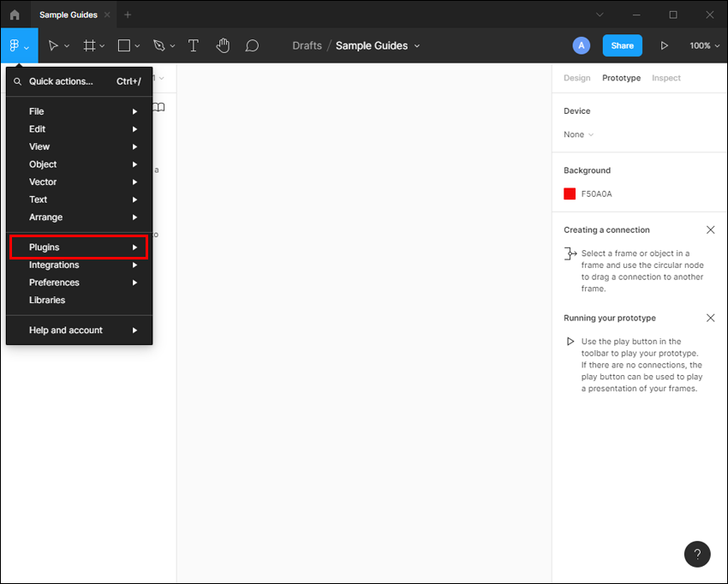Open the Plugins submenu

tap(79, 247)
